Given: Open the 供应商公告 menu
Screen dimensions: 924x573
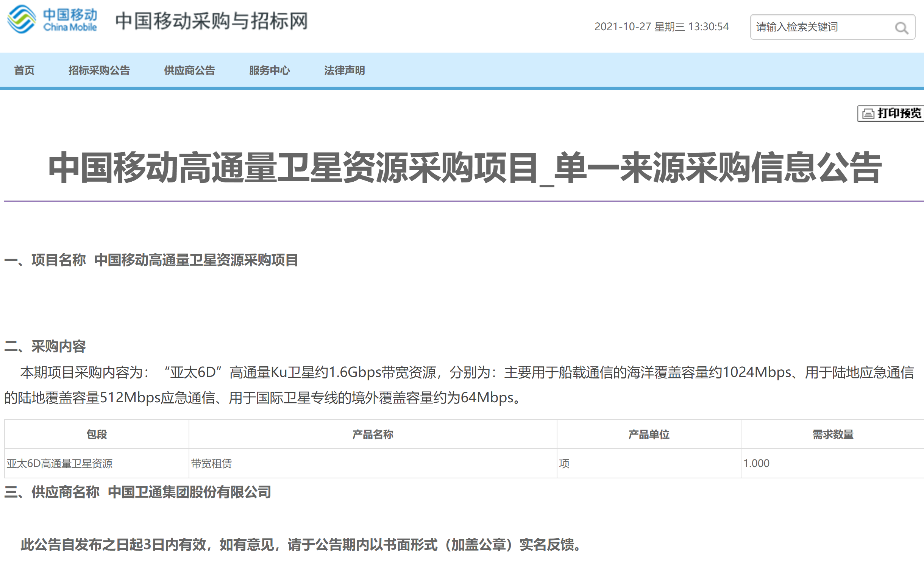Looking at the screenshot, I should [x=190, y=70].
